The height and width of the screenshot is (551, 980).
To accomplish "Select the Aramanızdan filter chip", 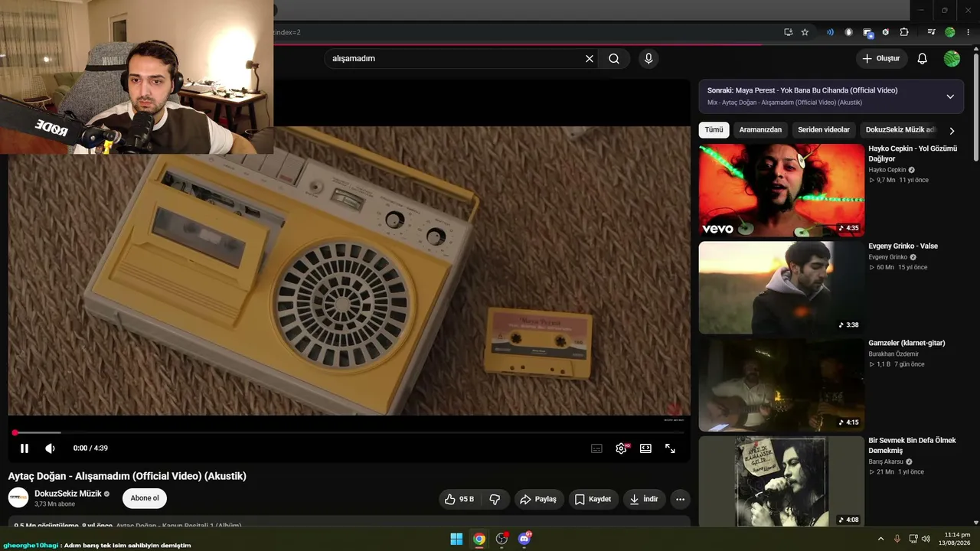I will 760,130.
